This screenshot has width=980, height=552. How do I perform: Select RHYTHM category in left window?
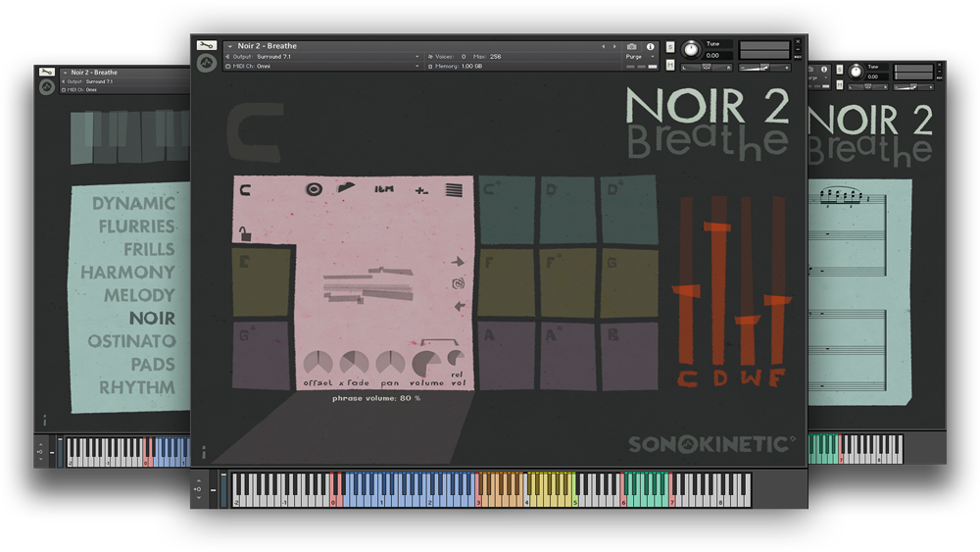pos(137,387)
